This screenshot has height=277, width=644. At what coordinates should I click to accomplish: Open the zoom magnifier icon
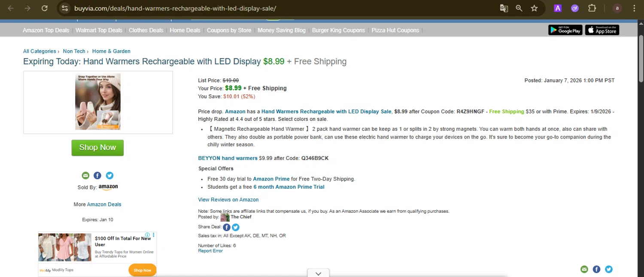519,8
